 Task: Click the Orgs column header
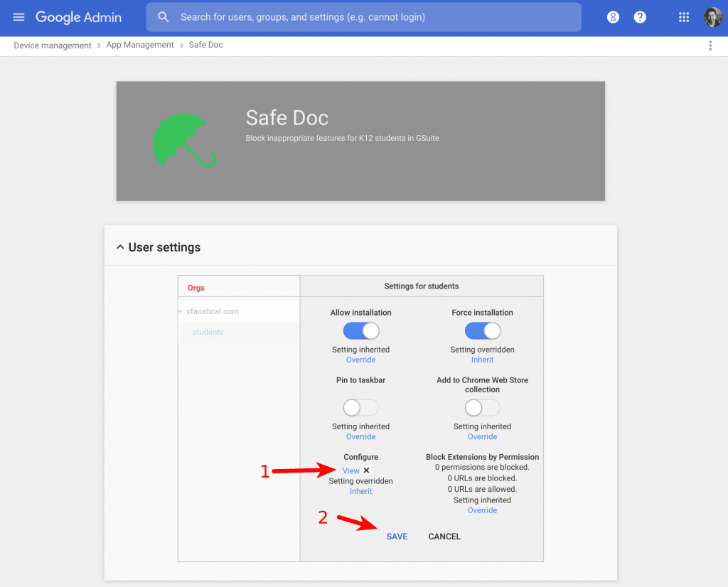pos(196,288)
